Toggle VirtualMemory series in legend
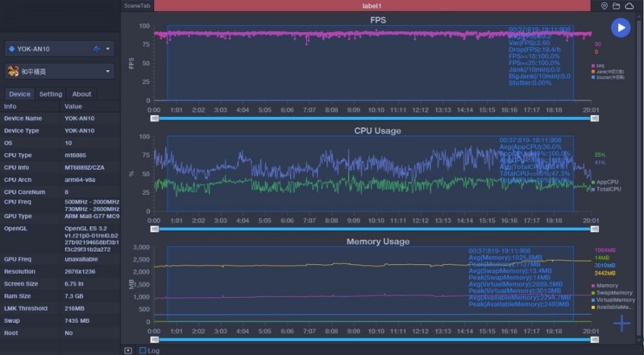644x355 pixels. tap(613, 300)
